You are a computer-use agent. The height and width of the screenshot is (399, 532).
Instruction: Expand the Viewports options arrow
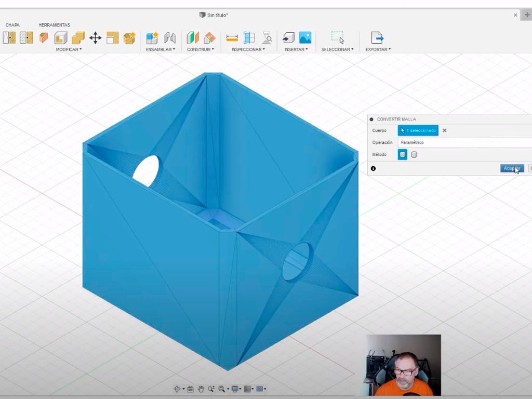(x=265, y=389)
